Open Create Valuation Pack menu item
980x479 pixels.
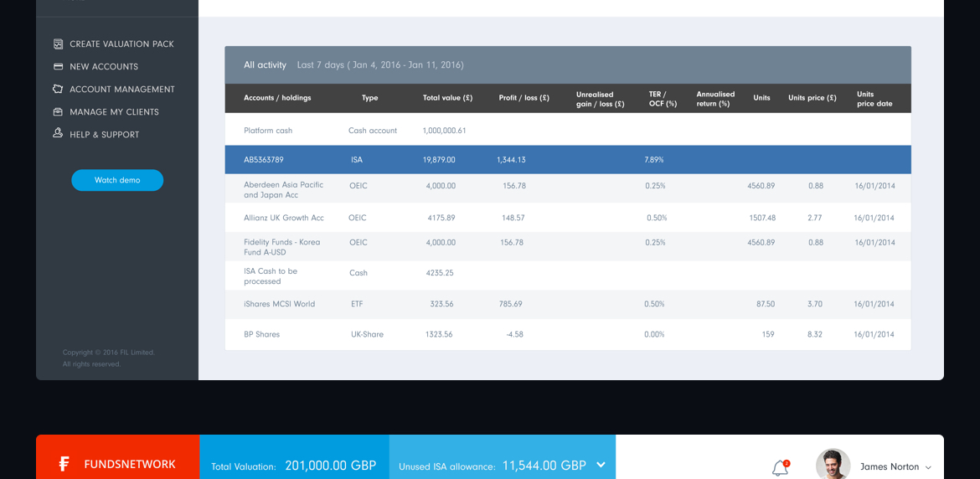point(121,44)
